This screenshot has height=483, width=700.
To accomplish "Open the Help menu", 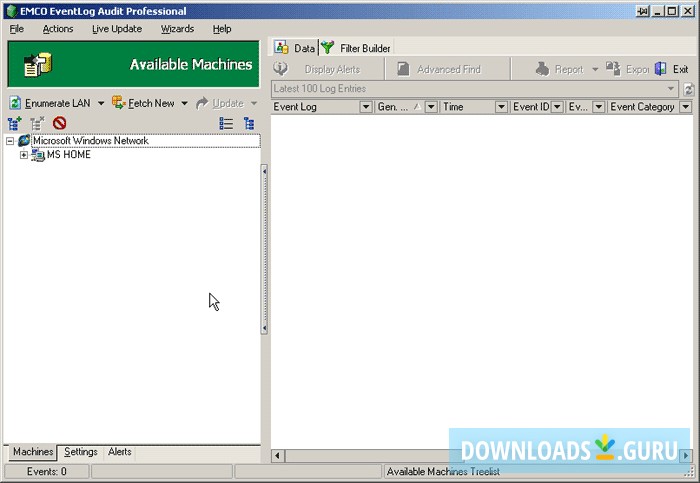I will coord(221,29).
